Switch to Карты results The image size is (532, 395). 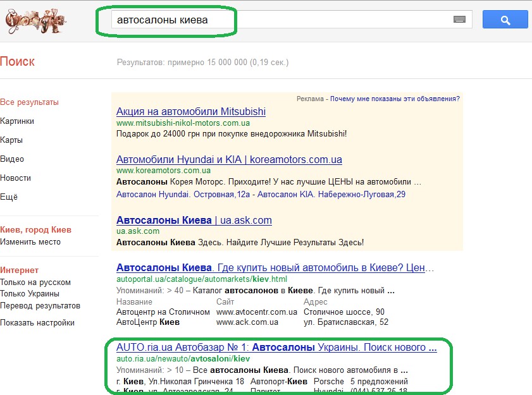11,140
